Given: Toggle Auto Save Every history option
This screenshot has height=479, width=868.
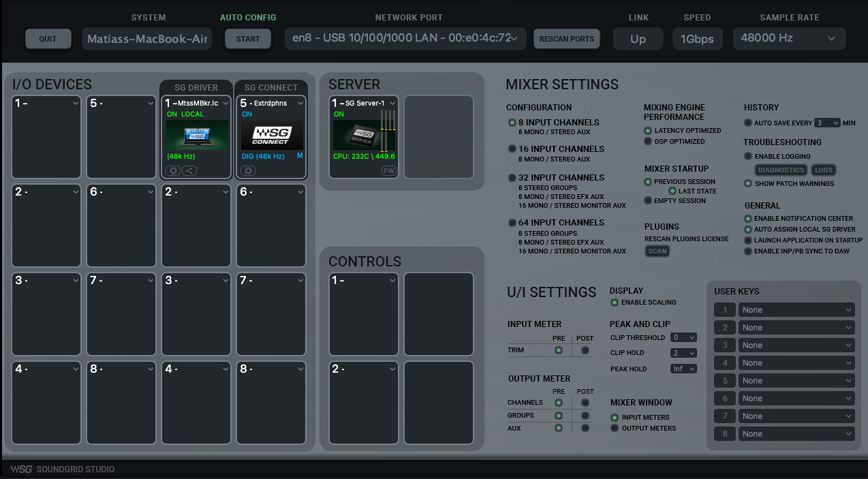Looking at the screenshot, I should click(x=748, y=123).
